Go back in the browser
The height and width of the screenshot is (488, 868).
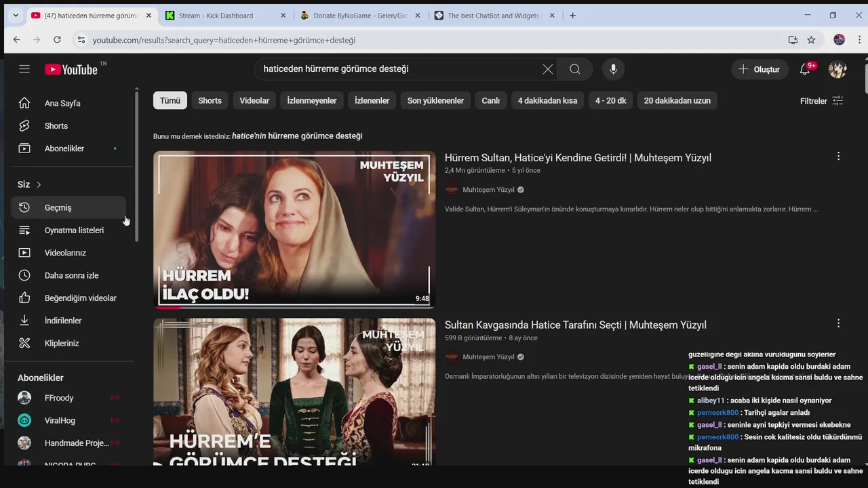[x=16, y=40]
